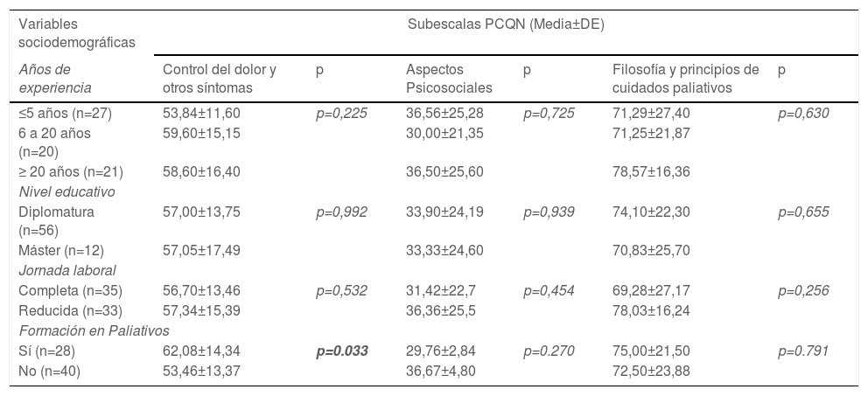868x396 pixels.
Task: Click the 'Años de experiencia' section label
Action: pyautogui.click(x=55, y=78)
